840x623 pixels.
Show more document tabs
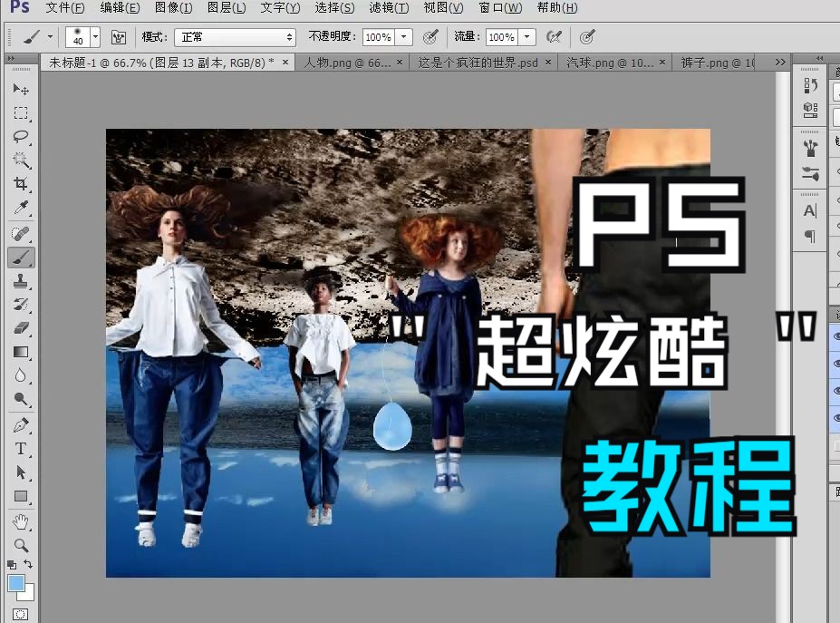[x=780, y=63]
